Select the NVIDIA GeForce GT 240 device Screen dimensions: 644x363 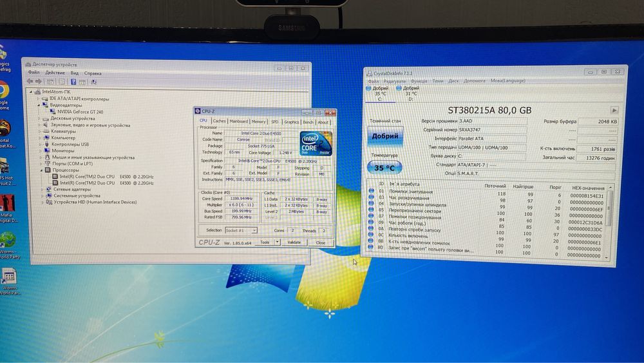[80, 112]
